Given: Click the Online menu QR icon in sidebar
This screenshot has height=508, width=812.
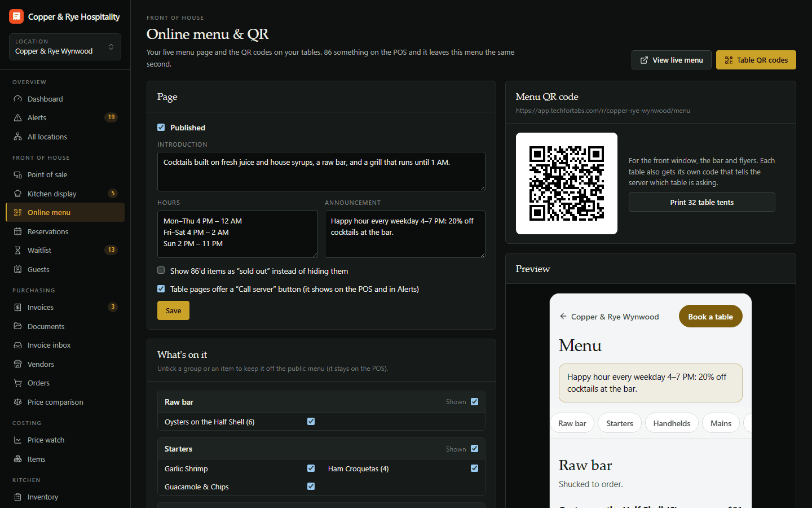Looking at the screenshot, I should [17, 212].
